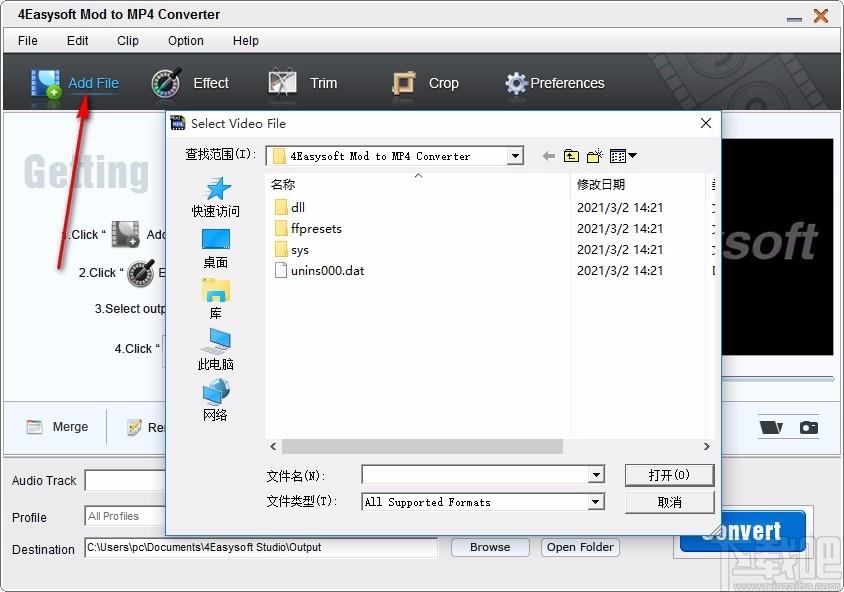Select the dll folder

(x=290, y=208)
